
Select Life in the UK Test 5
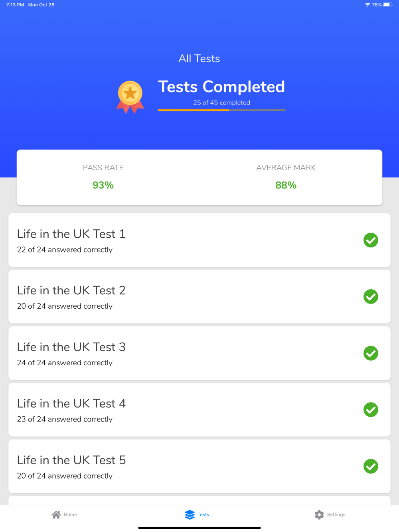(71, 460)
